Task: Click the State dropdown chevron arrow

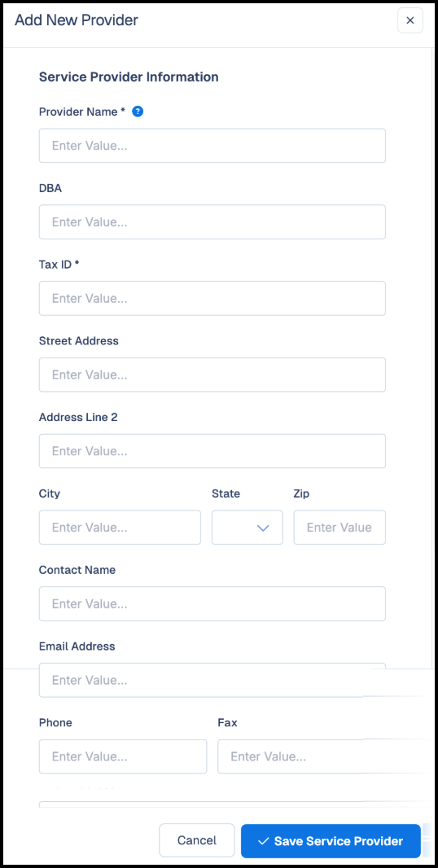Action: click(x=263, y=528)
